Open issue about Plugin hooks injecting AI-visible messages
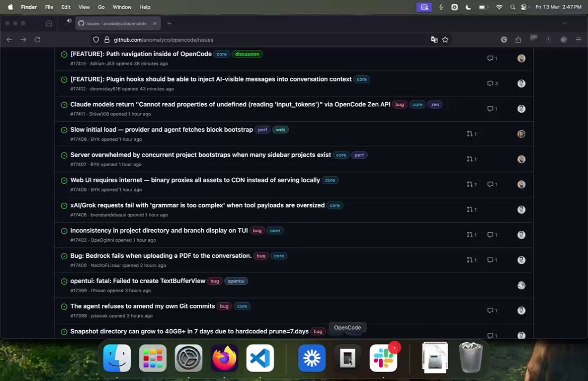The width and height of the screenshot is (588, 381). coord(211,79)
